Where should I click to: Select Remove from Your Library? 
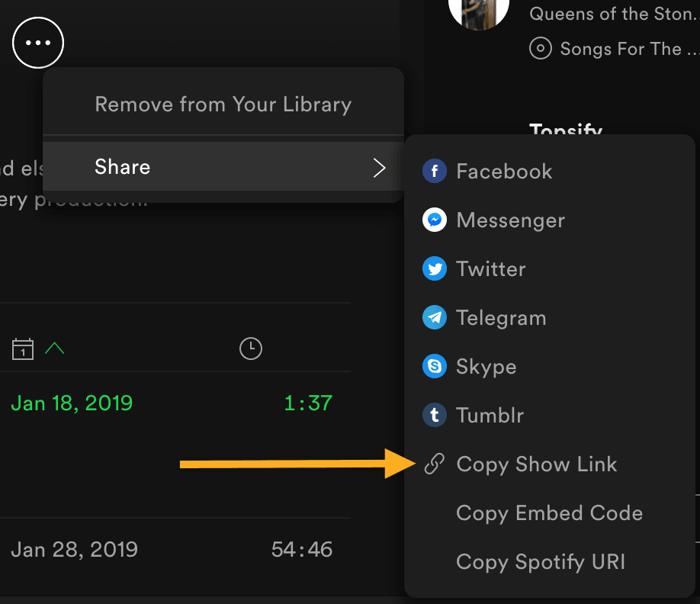[223, 104]
